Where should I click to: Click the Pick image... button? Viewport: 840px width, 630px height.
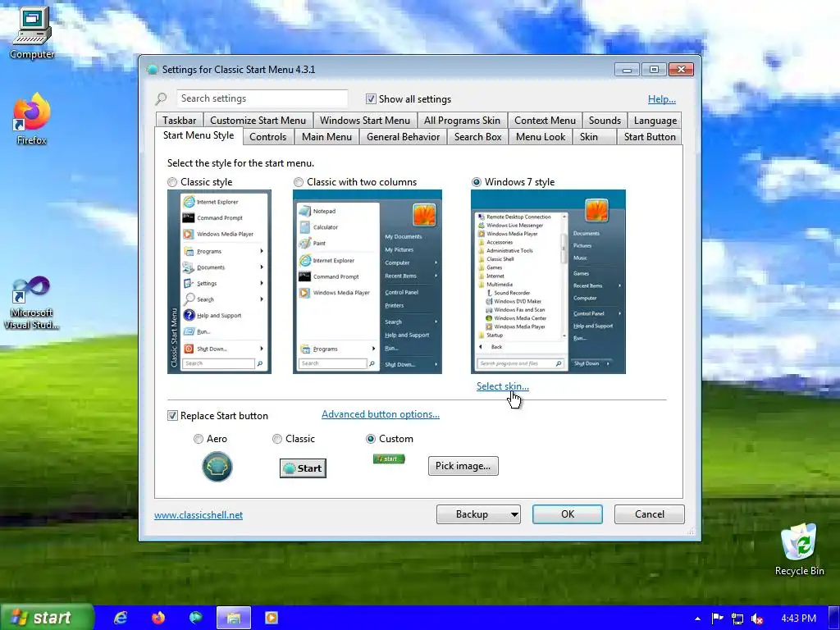point(463,466)
